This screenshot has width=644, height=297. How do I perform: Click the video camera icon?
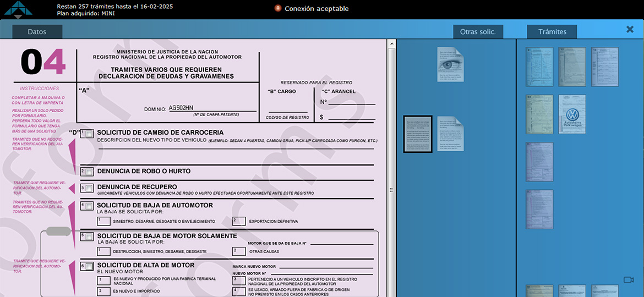629,280
